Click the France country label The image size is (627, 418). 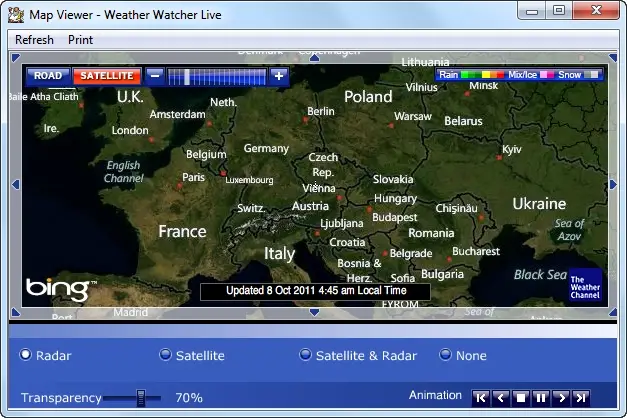(x=182, y=231)
